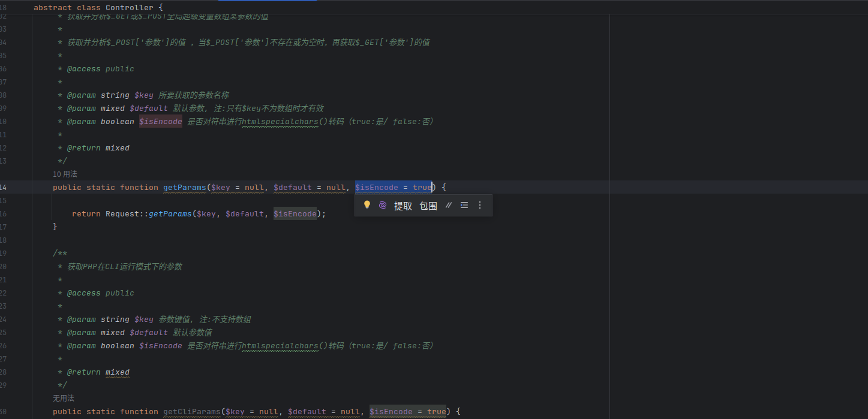Screen dimensions: 868x419
Task: Show intention actions via the yellow lightbulb
Action: (x=367, y=205)
